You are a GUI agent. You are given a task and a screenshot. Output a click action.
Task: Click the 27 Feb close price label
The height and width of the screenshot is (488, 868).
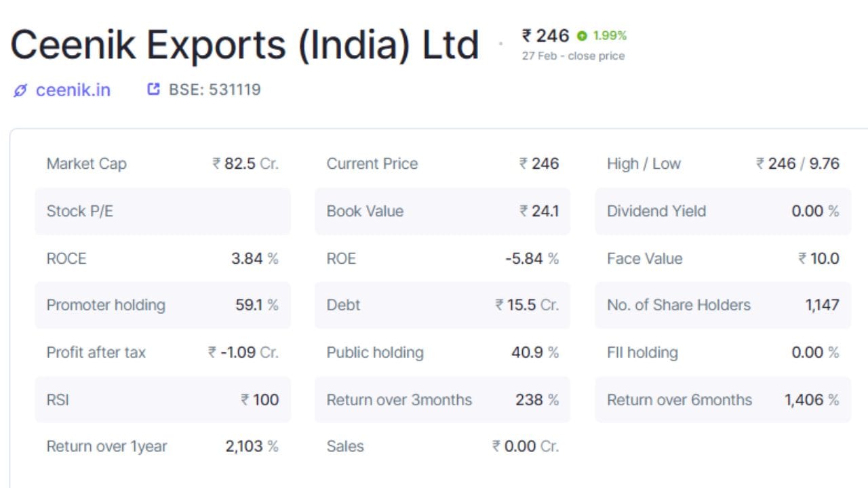(x=572, y=56)
